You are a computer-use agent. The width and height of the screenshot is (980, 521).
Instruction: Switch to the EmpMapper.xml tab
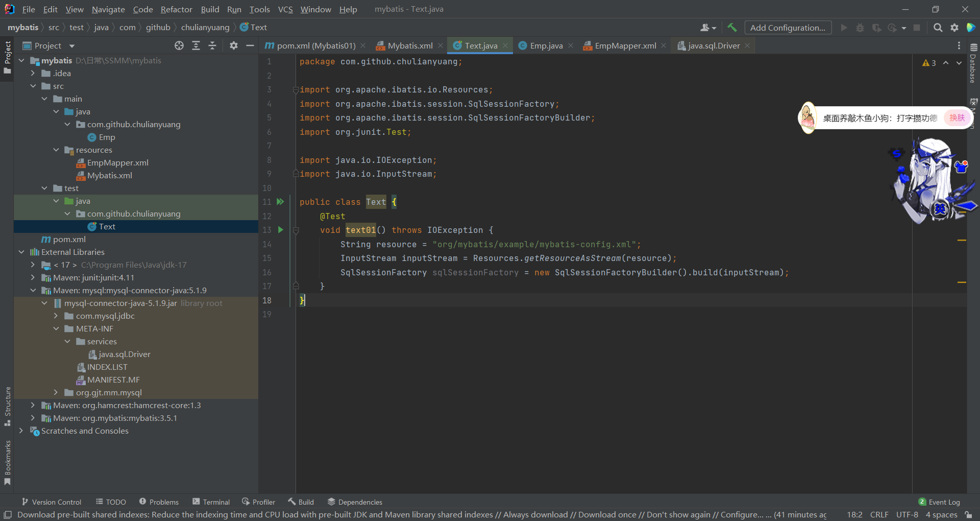[x=625, y=45]
